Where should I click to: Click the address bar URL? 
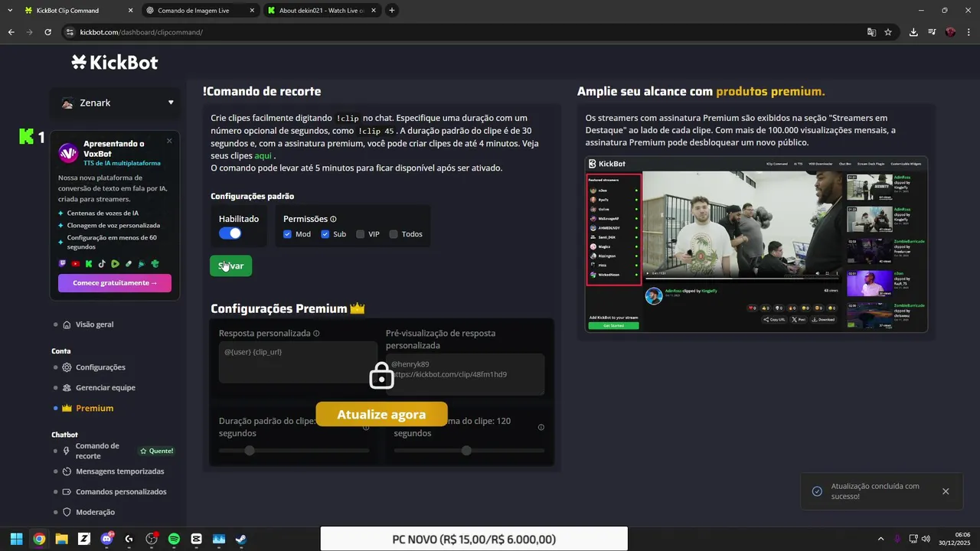[x=141, y=32]
